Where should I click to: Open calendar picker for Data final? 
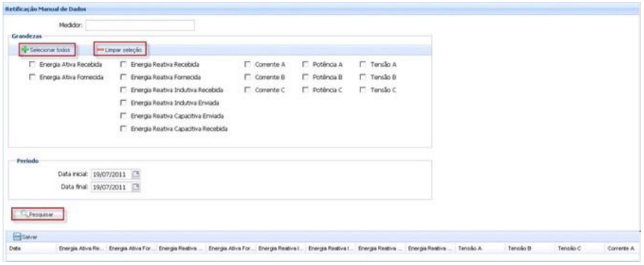pos(136,187)
